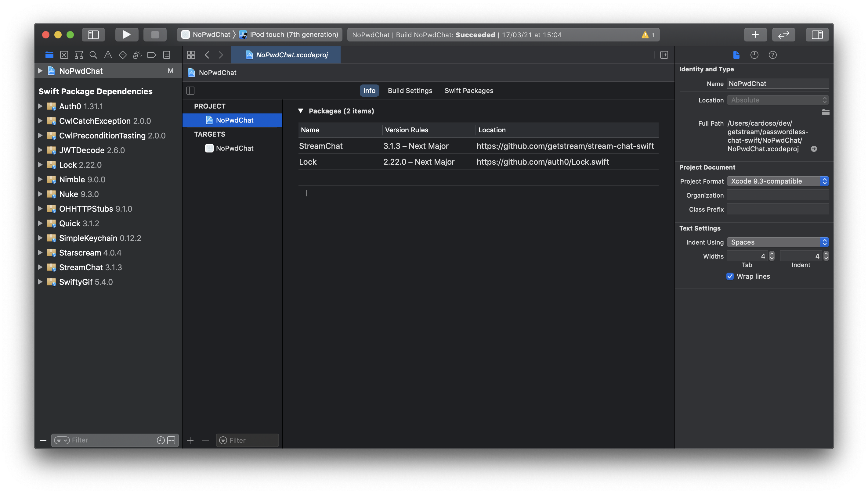Expand the StreamChat dependency in sidebar
This screenshot has height=494, width=868.
40,267
